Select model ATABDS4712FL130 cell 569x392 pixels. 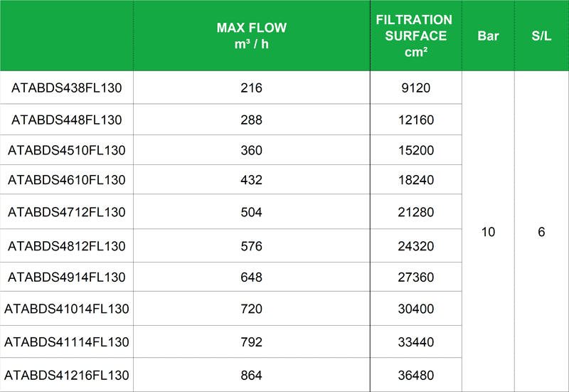coord(67,212)
